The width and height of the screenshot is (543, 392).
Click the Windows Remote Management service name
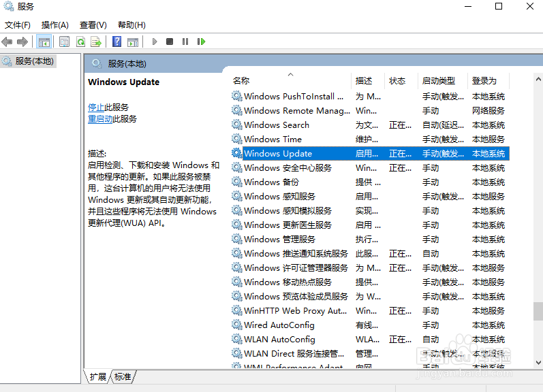[297, 111]
